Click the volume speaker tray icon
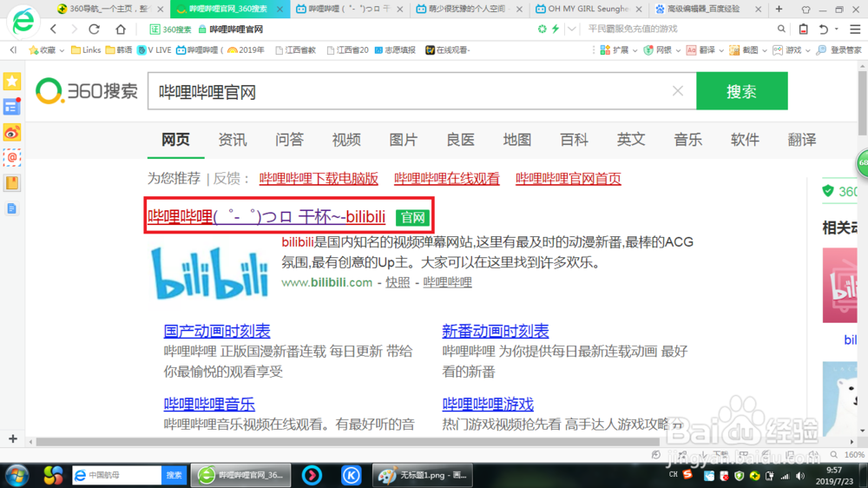 [x=800, y=476]
